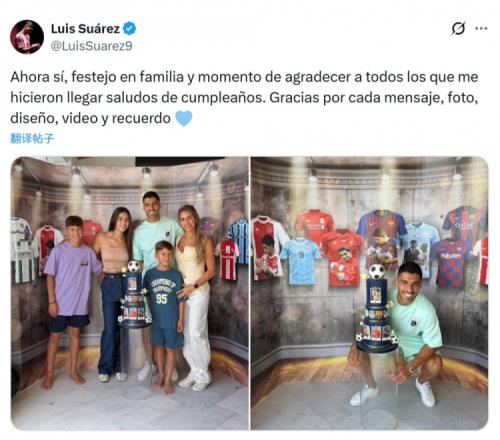Open the Grok explain-post icon
Viewport: 500px width, 440px height.
tap(458, 29)
